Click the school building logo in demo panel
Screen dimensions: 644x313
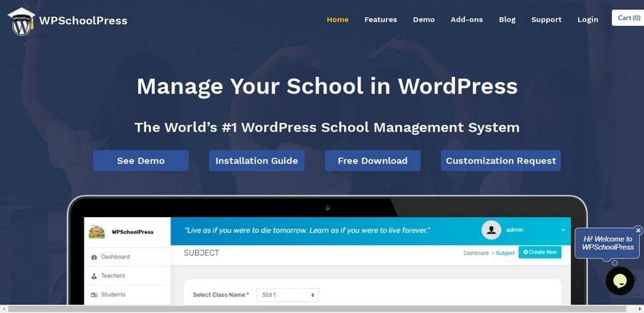(x=97, y=232)
